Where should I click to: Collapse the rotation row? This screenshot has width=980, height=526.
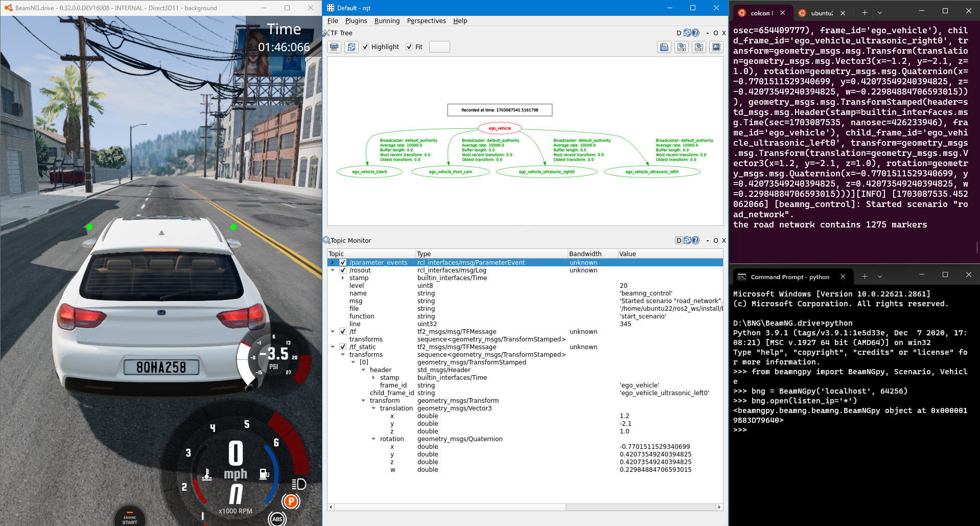[374, 439]
